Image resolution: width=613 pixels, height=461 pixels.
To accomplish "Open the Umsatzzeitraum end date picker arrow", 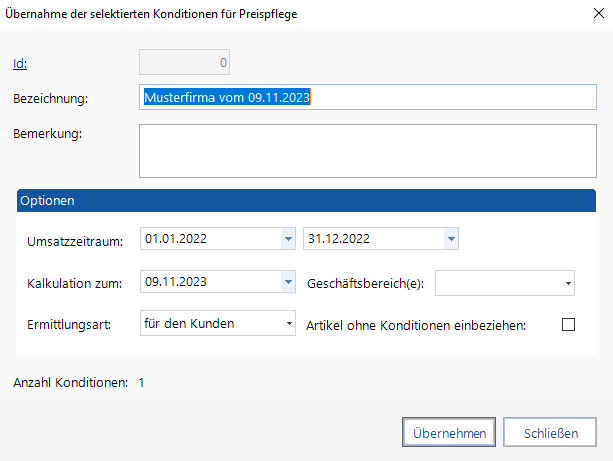I will [451, 240].
